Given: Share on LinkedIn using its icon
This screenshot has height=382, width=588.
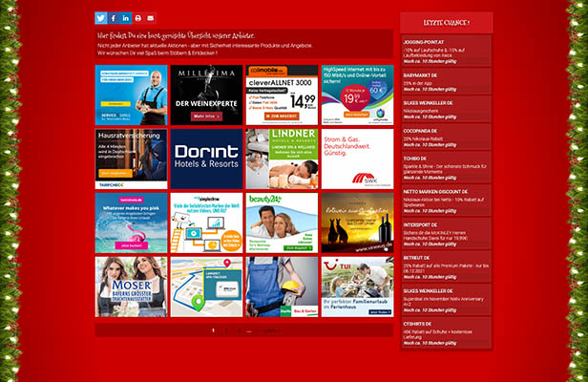Looking at the screenshot, I should [x=125, y=18].
